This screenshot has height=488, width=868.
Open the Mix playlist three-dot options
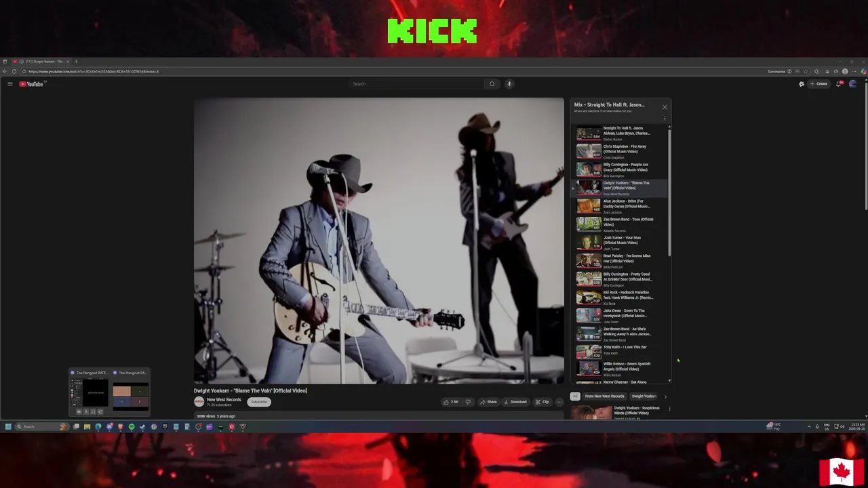click(665, 118)
